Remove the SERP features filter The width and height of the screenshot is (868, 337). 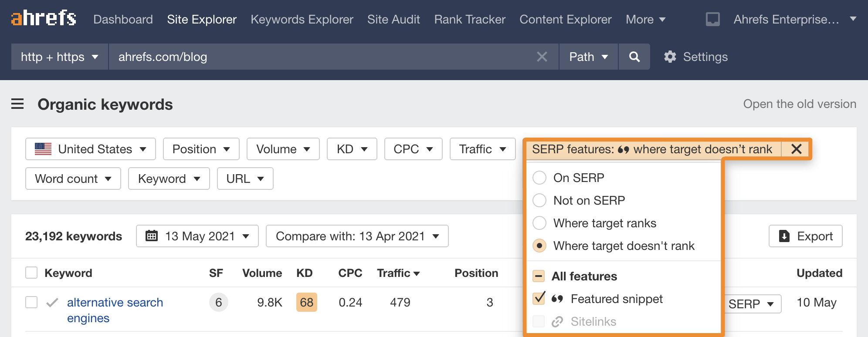tap(796, 149)
